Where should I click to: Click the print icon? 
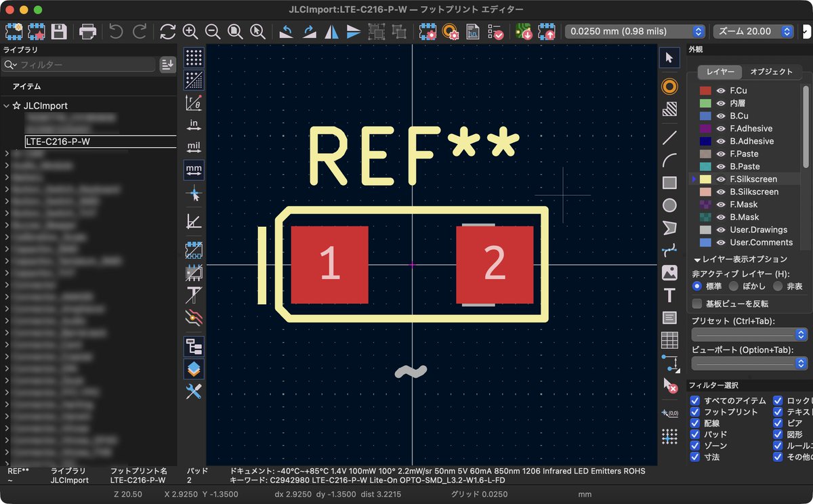pos(87,31)
